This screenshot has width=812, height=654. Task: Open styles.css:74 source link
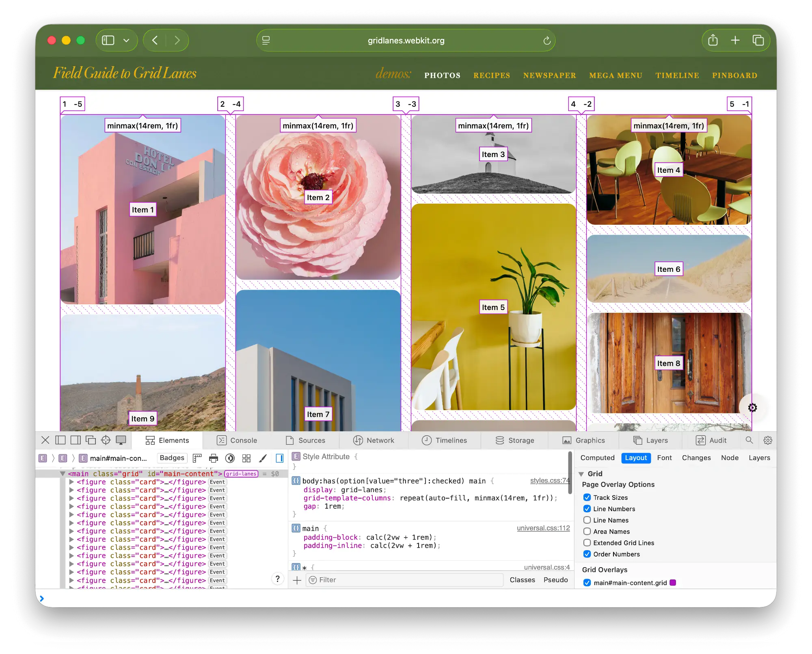pos(550,481)
